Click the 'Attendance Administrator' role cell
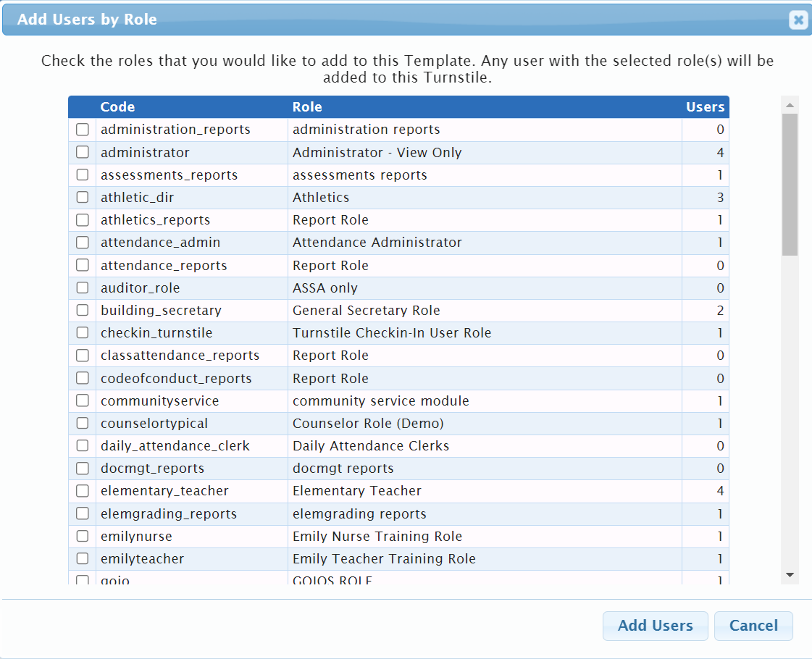 tap(485, 243)
